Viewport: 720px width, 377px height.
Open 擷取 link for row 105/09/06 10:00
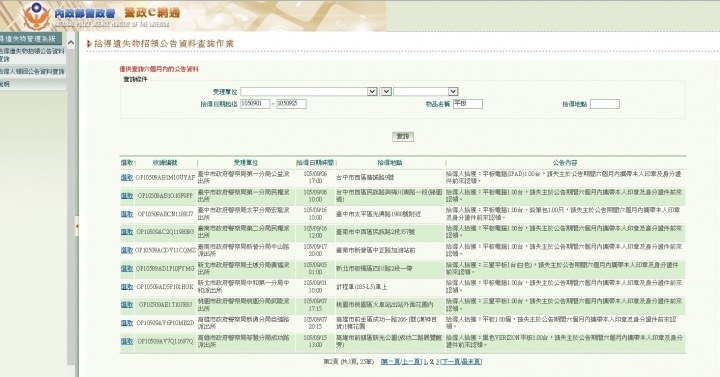point(127,196)
